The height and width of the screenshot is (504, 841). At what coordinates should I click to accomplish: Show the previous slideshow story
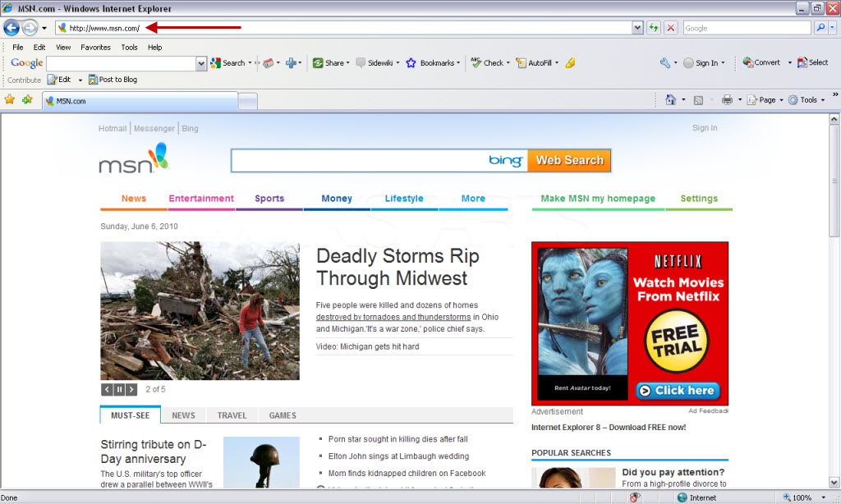pos(107,389)
